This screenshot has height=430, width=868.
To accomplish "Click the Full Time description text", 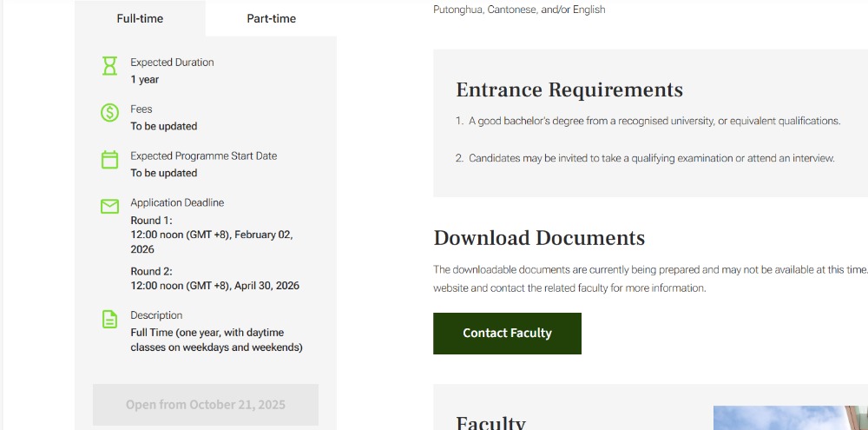I will (x=216, y=340).
